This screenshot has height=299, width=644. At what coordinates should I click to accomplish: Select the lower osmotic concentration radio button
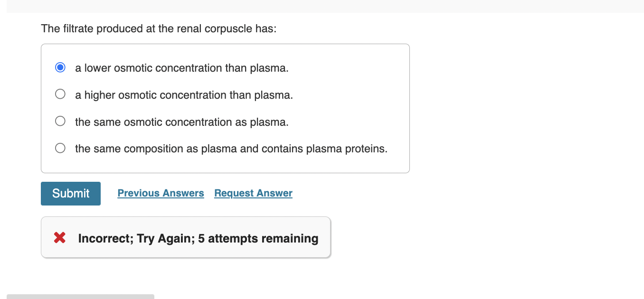(x=60, y=67)
